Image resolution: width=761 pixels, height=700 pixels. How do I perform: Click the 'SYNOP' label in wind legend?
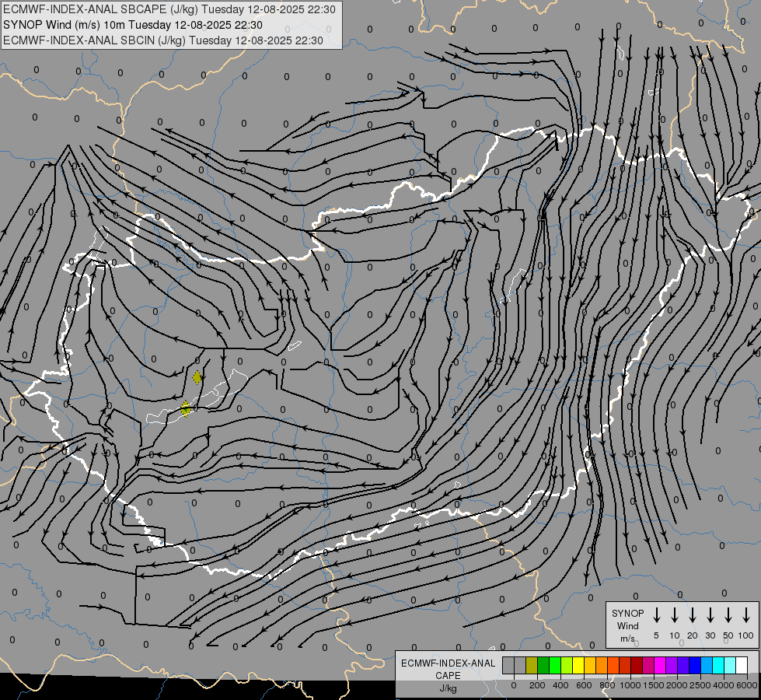tap(627, 613)
